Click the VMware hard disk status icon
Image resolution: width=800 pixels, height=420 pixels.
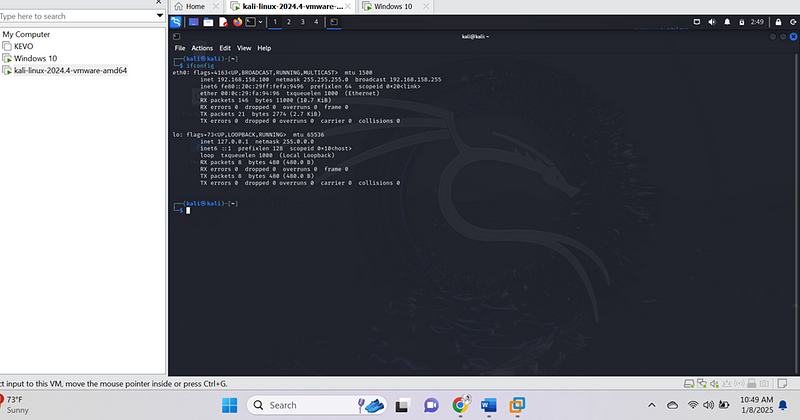point(689,383)
